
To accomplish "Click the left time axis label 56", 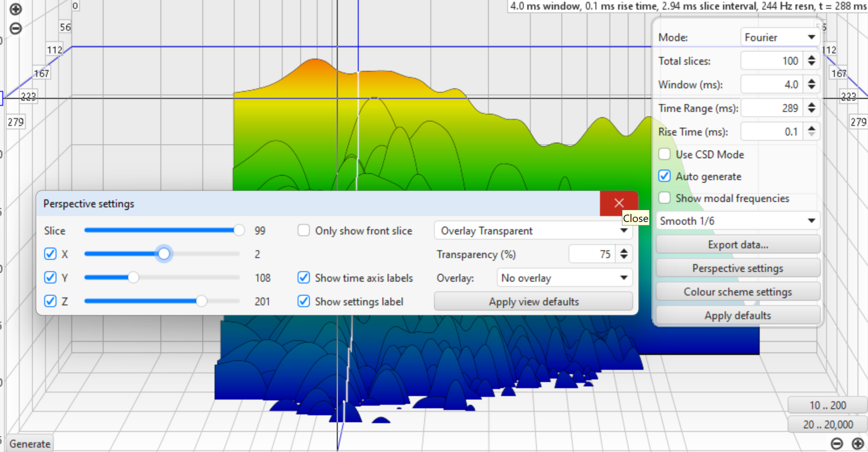I will [65, 27].
